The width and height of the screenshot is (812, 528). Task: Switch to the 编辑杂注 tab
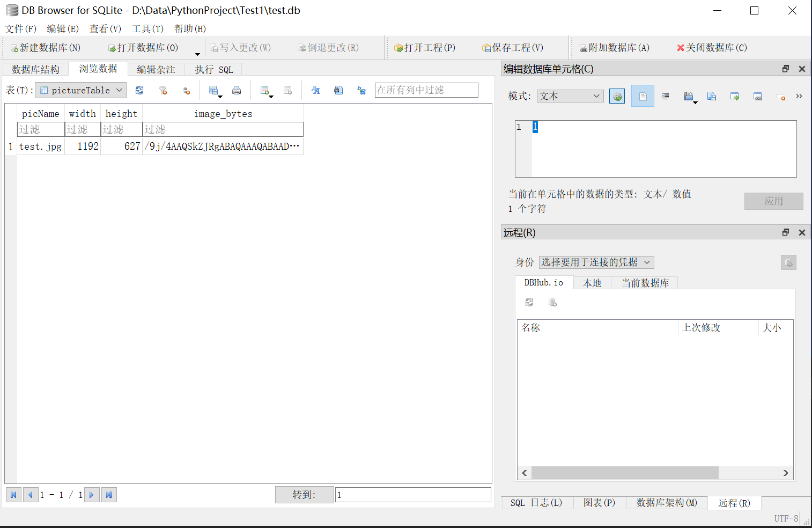coord(156,69)
